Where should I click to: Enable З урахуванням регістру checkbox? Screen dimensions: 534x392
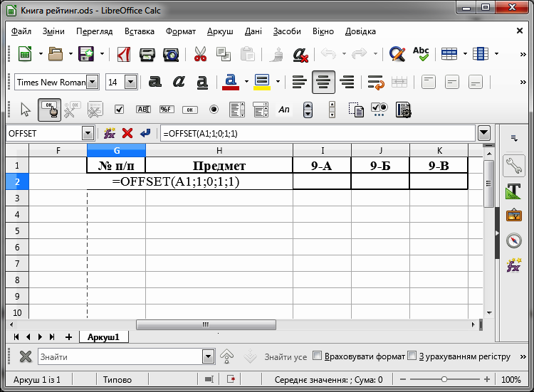coord(412,356)
